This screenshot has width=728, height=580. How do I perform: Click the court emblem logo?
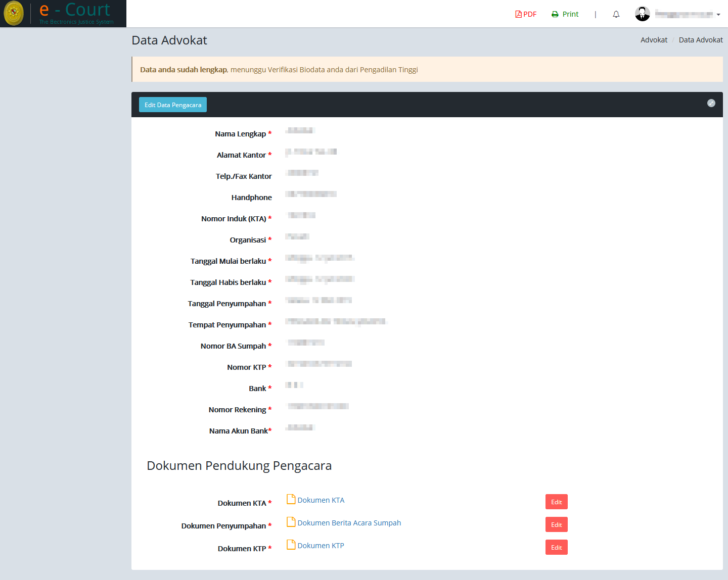click(x=14, y=14)
